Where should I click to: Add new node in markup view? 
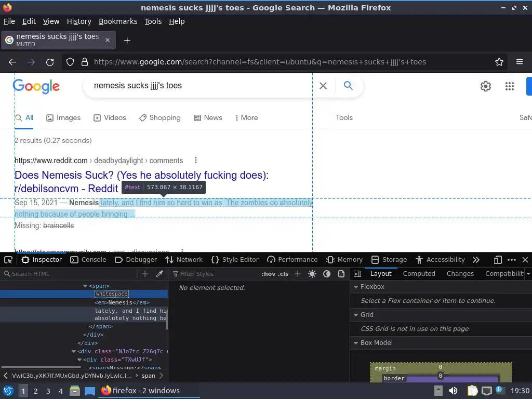pos(145,274)
